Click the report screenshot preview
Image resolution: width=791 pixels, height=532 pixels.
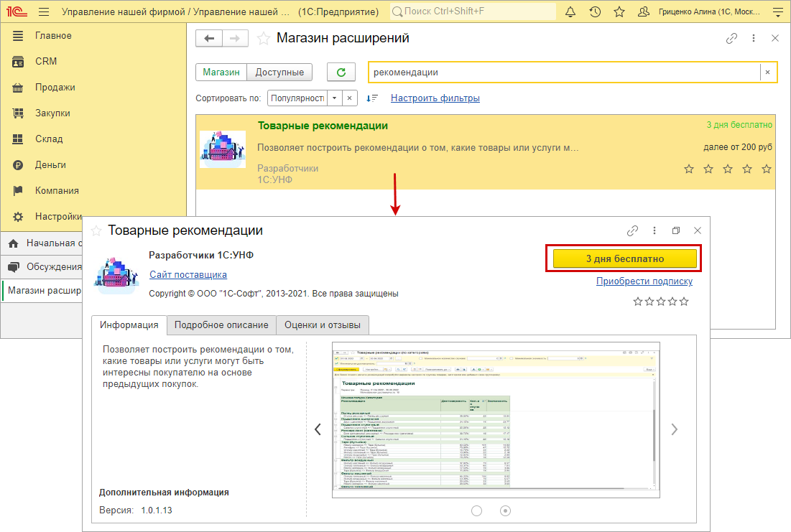[x=496, y=420]
